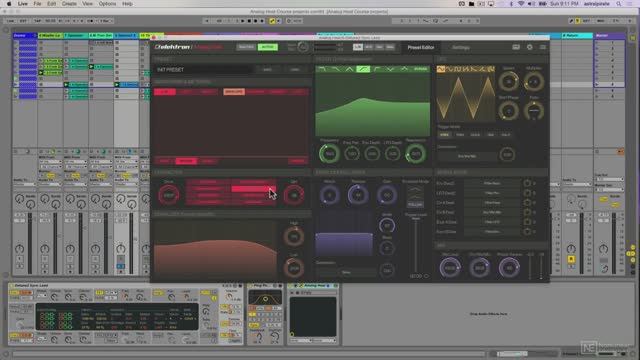Open the Env Dest2 dropdown
Viewport: 640px width, 360px height.
(492, 183)
